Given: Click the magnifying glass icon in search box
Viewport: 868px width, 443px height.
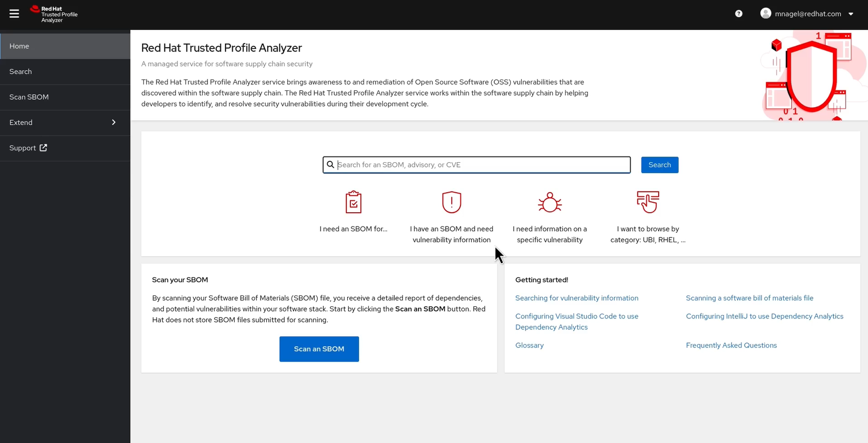Looking at the screenshot, I should (331, 165).
